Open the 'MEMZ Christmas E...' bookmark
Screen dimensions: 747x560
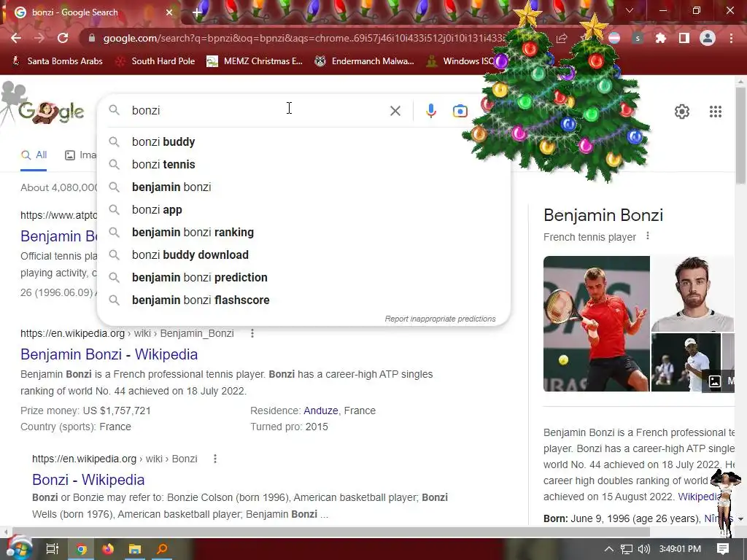pos(255,61)
